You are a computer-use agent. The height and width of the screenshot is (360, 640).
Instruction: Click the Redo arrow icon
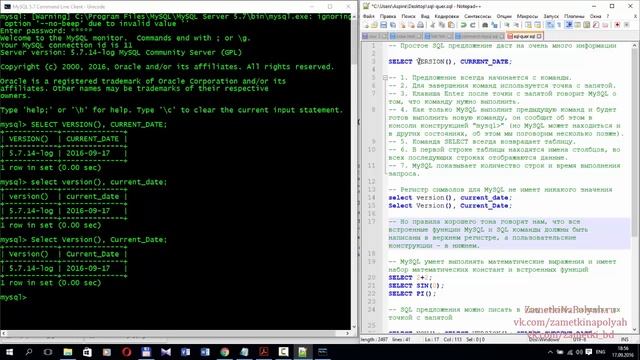tap(473, 25)
